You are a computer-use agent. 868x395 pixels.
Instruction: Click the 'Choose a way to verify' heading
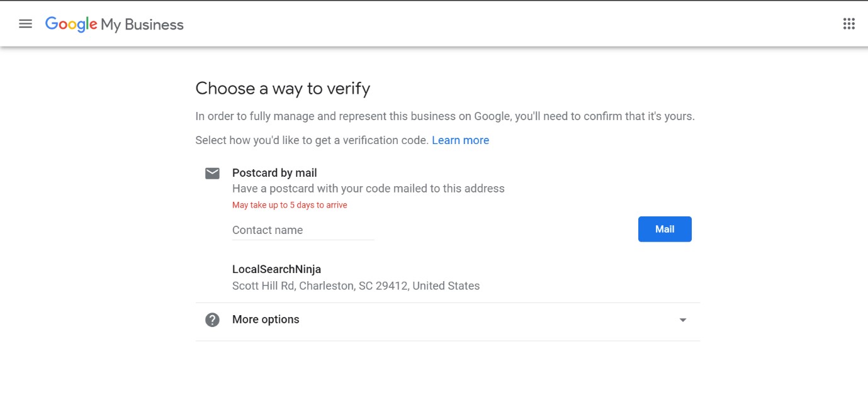pyautogui.click(x=283, y=88)
